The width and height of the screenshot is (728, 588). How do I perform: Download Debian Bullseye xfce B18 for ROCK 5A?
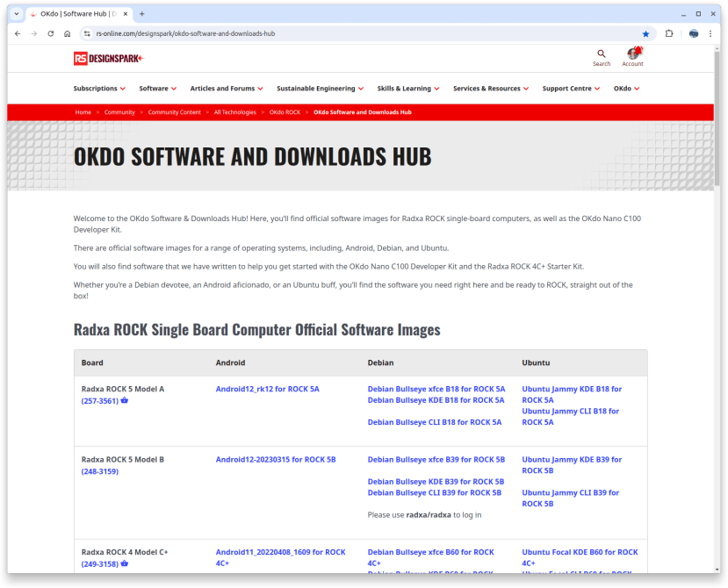pyautogui.click(x=436, y=389)
